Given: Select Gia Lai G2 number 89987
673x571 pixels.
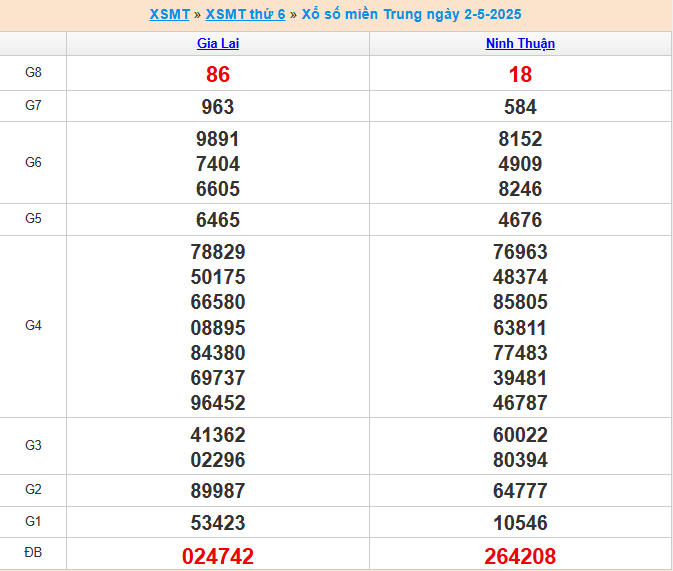Looking at the screenshot, I should 218,491.
